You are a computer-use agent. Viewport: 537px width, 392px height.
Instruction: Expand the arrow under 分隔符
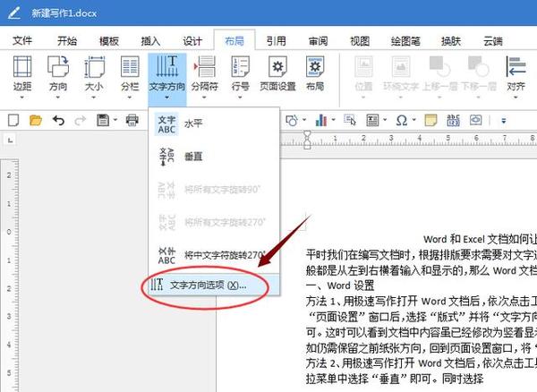[204, 98]
